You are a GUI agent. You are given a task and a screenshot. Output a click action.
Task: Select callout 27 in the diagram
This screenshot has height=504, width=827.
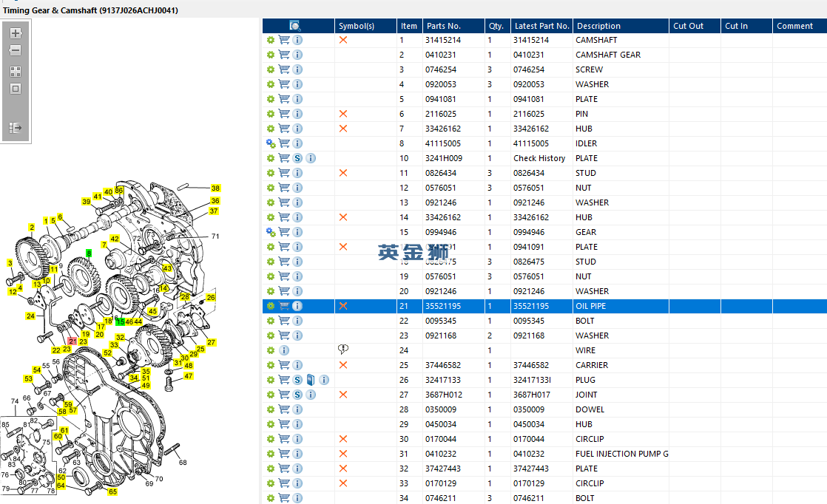211,342
